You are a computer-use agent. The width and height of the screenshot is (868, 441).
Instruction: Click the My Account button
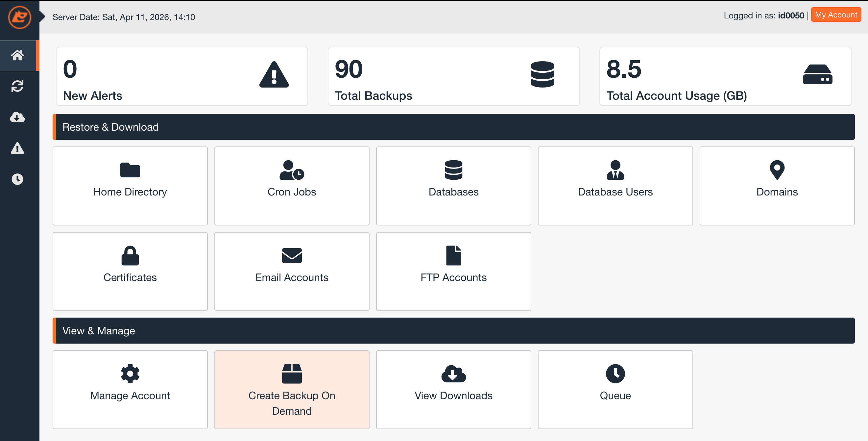point(836,15)
